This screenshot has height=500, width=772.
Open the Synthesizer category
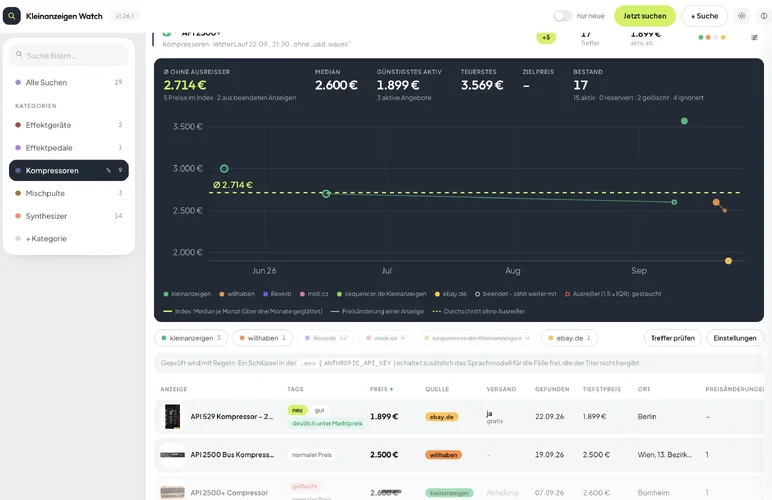(69, 216)
